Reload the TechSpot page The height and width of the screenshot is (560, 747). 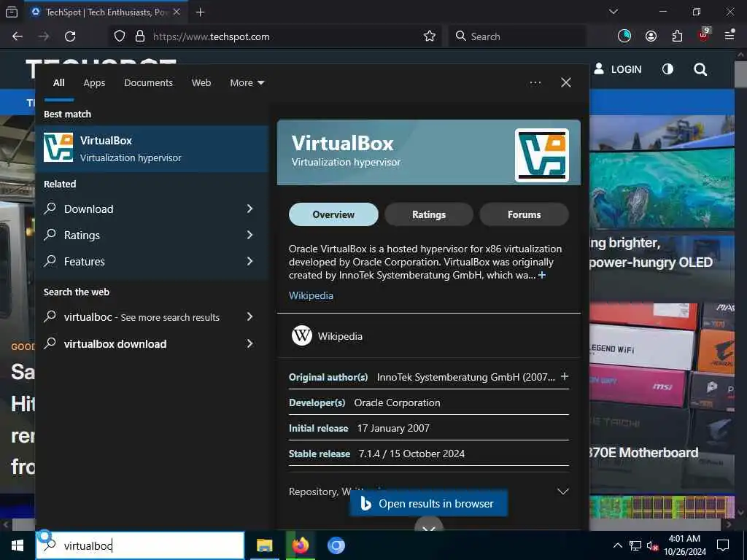[x=70, y=36]
